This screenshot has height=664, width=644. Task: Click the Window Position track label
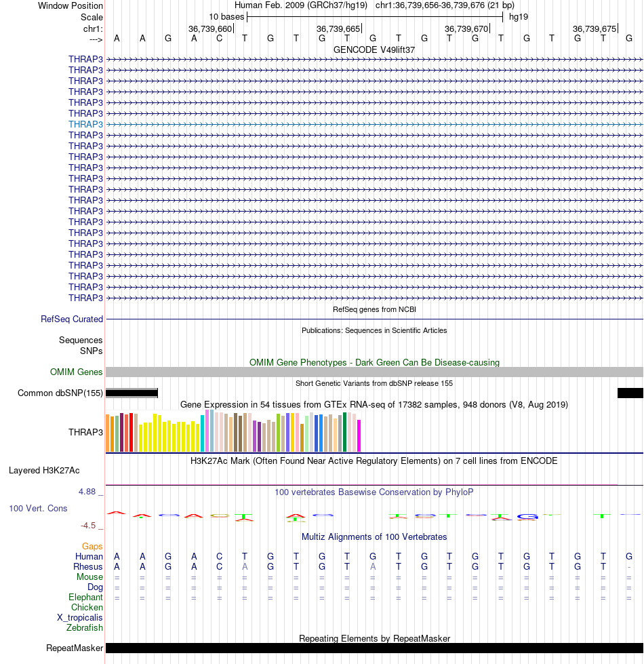tap(71, 6)
